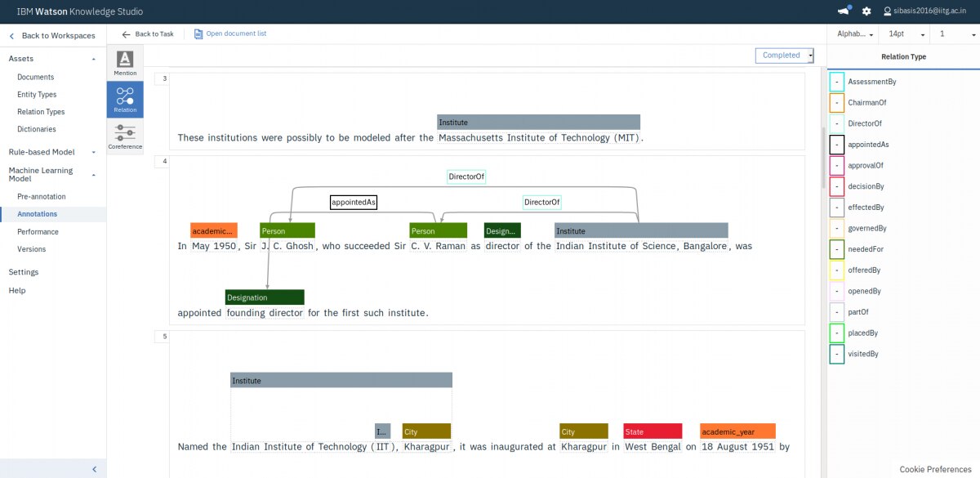Click the DirectorOf relation label over J. C. Ghosh

(x=466, y=176)
